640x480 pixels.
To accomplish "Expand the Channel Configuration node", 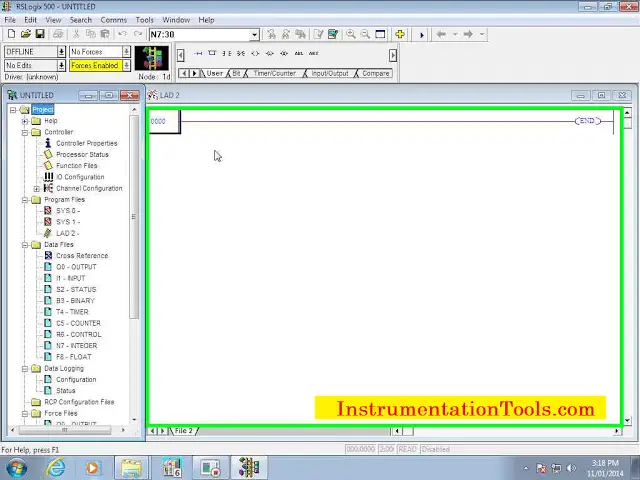I will point(37,189).
